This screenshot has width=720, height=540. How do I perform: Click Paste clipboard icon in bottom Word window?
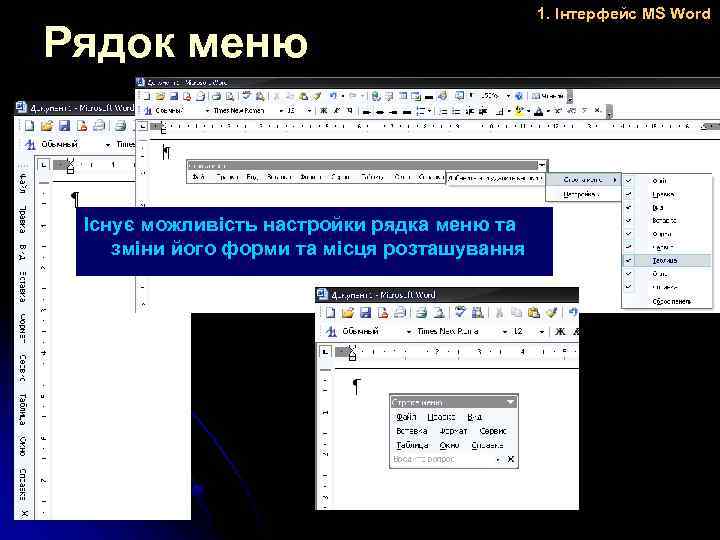[x=534, y=313]
